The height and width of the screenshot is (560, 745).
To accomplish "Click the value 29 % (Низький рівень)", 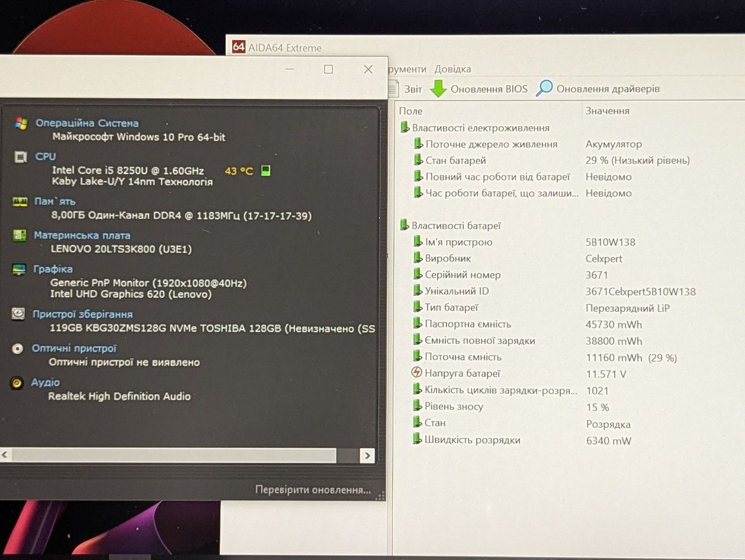I will tap(638, 160).
